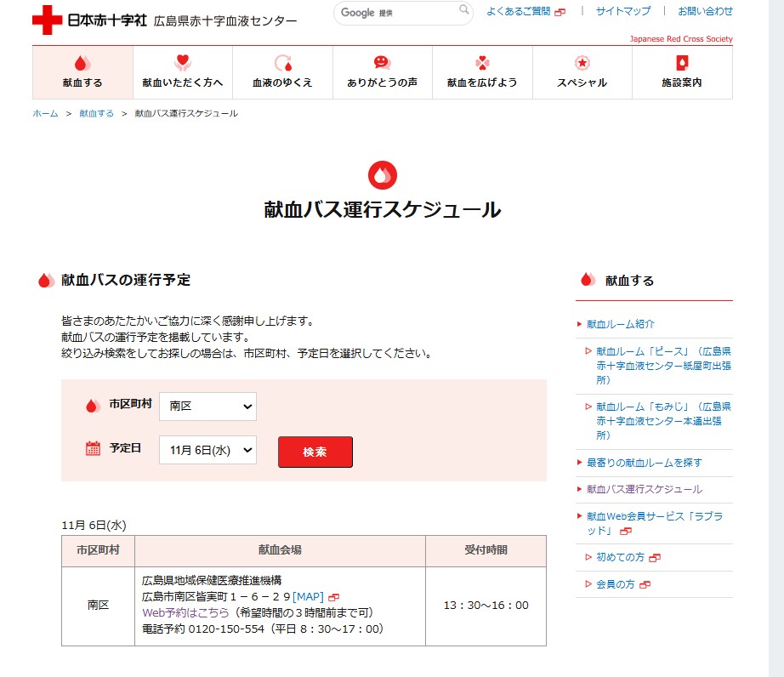Open the 献血する navigation menu
Image resolution: width=784 pixels, height=677 pixels.
pos(82,72)
